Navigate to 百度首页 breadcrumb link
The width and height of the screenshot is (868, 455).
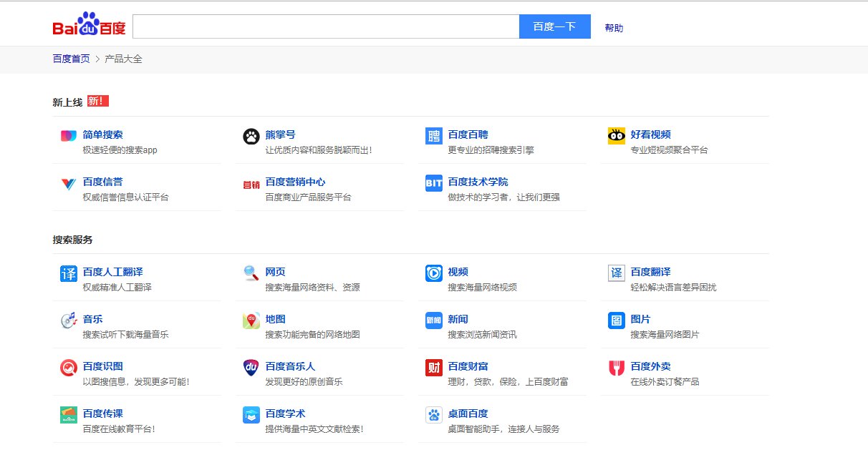tap(69, 59)
